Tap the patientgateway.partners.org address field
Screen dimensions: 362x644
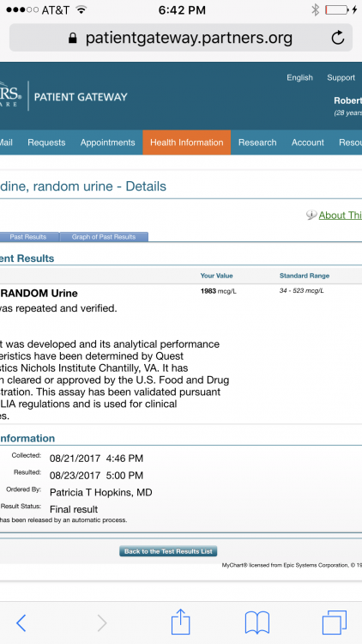pyautogui.click(x=181, y=38)
